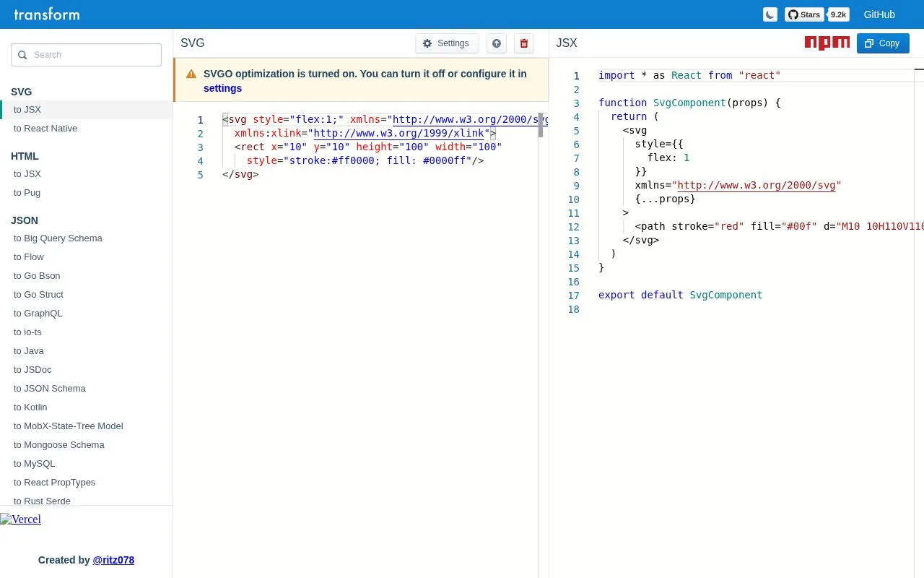Click the upload arrow icon
Image resolution: width=924 pixels, height=578 pixels.
497,43
